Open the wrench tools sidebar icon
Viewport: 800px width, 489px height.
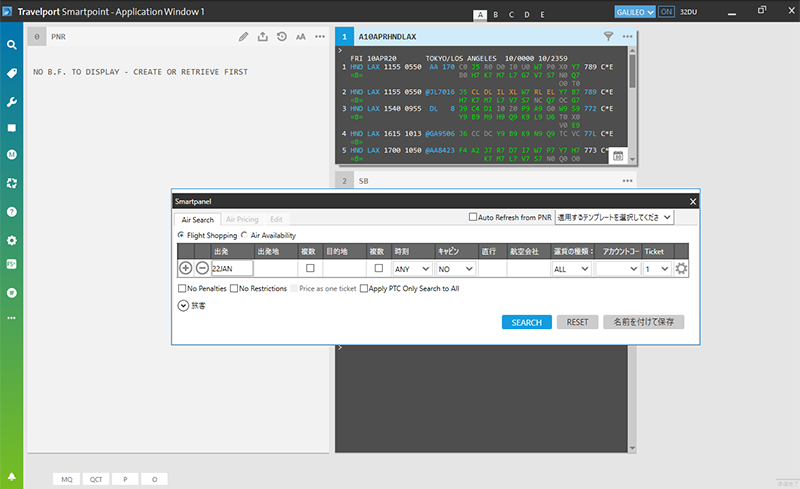[11, 102]
